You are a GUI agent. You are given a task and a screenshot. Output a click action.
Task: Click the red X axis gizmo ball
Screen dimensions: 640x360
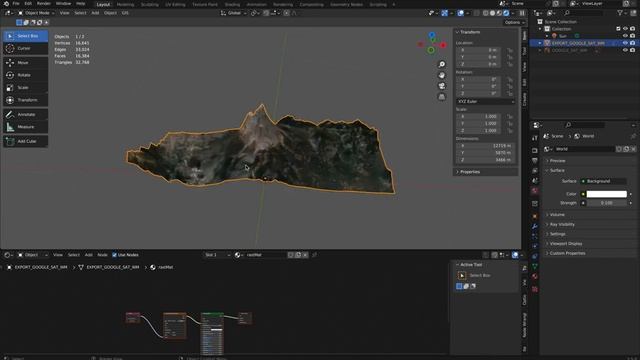443,45
